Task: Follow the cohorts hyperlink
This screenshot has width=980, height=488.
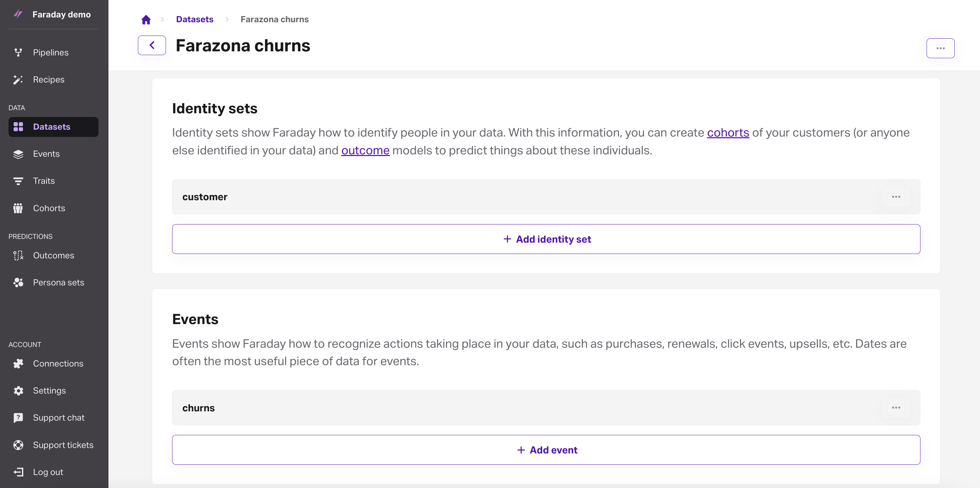Action: pyautogui.click(x=728, y=133)
